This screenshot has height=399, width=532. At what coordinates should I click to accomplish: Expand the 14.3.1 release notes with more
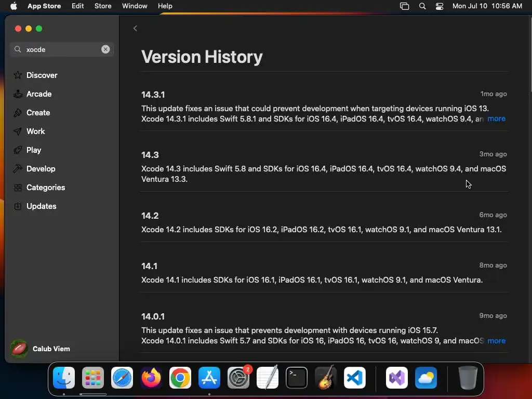tap(496, 119)
